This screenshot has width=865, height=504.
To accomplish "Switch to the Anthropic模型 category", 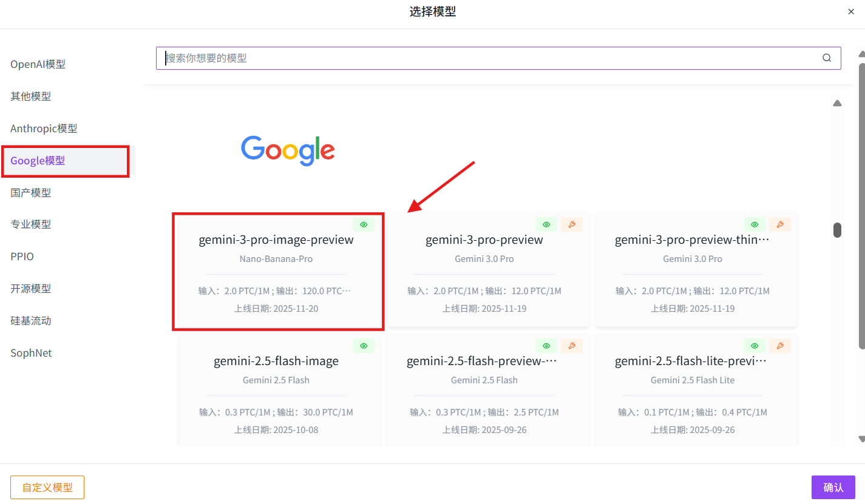I will [x=44, y=128].
